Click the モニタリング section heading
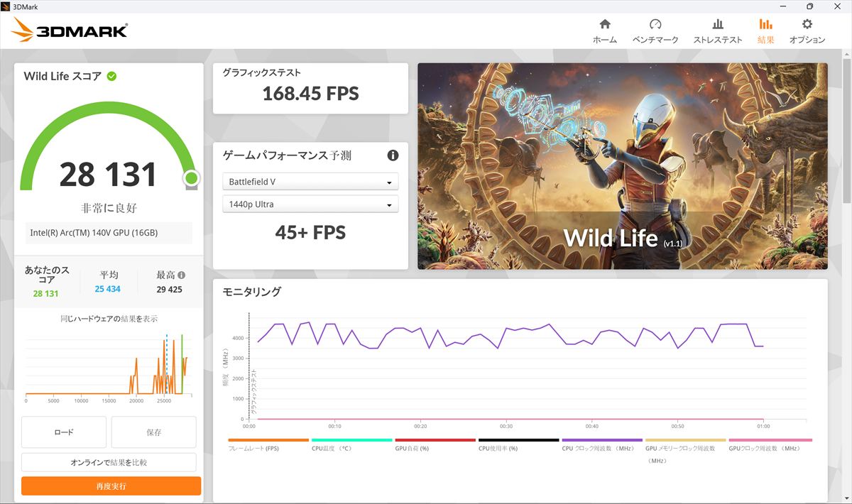The image size is (852, 504). coord(251,291)
